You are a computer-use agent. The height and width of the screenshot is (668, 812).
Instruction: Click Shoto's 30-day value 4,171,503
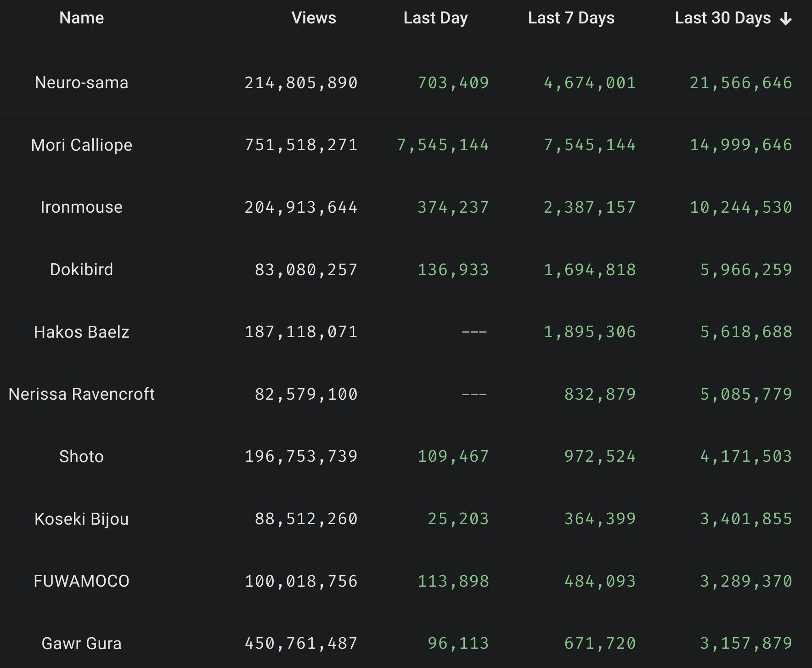point(746,457)
